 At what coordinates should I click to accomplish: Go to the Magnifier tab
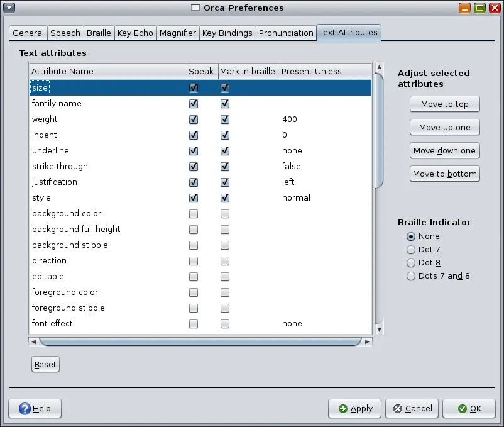click(x=177, y=33)
